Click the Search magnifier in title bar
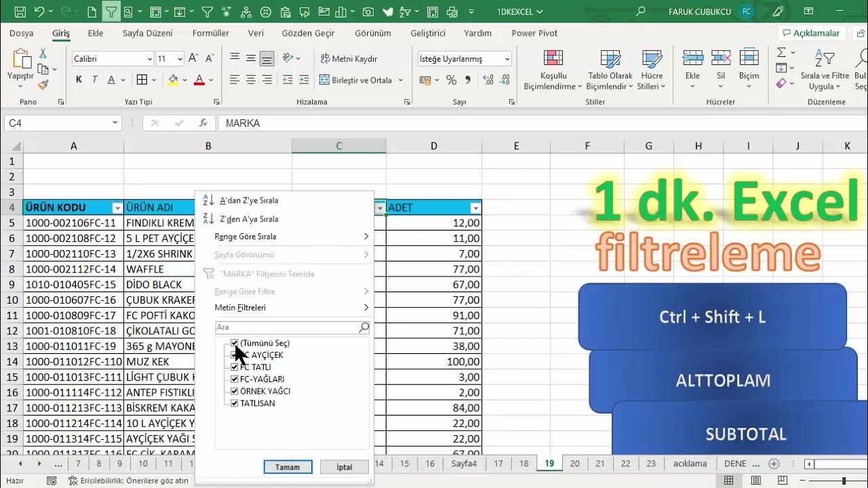The image size is (868, 488). pyautogui.click(x=641, y=12)
